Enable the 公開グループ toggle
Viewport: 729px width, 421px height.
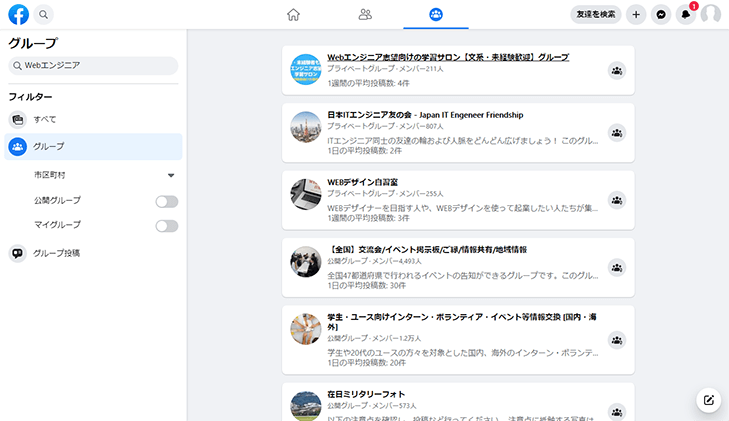(166, 202)
